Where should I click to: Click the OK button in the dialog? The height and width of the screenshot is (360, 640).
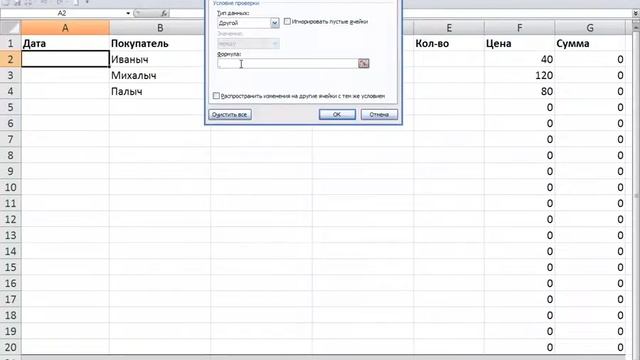pos(337,114)
